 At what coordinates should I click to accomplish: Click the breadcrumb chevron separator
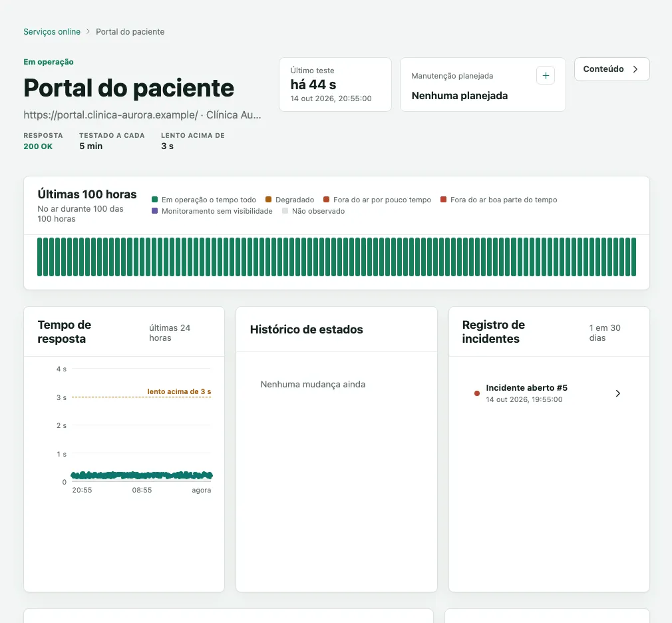tap(88, 32)
